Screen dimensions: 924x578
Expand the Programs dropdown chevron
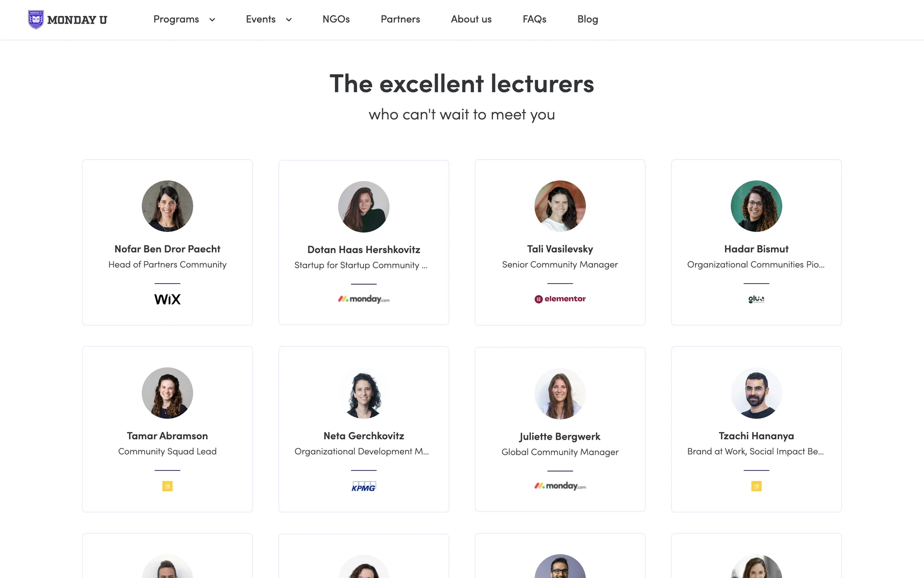pyautogui.click(x=212, y=20)
